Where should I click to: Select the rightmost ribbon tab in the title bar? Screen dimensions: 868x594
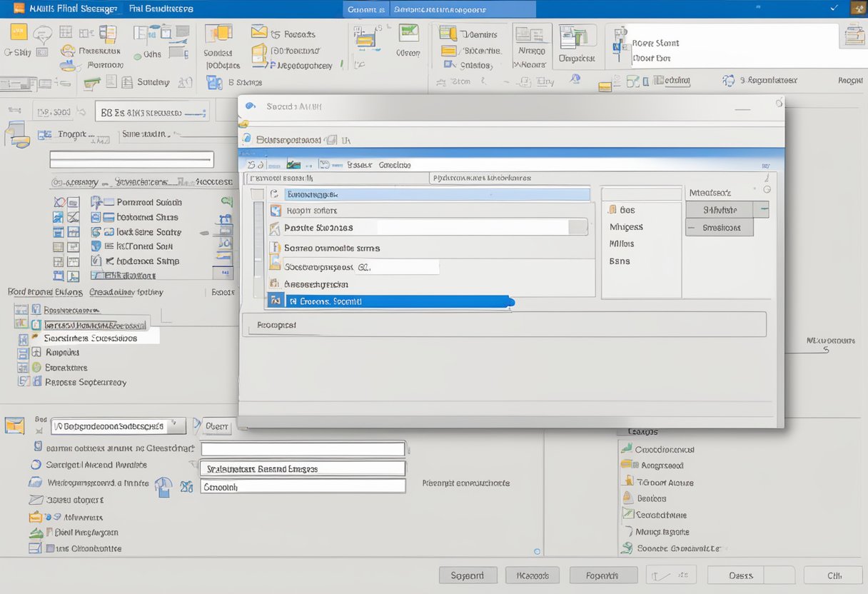click(462, 9)
